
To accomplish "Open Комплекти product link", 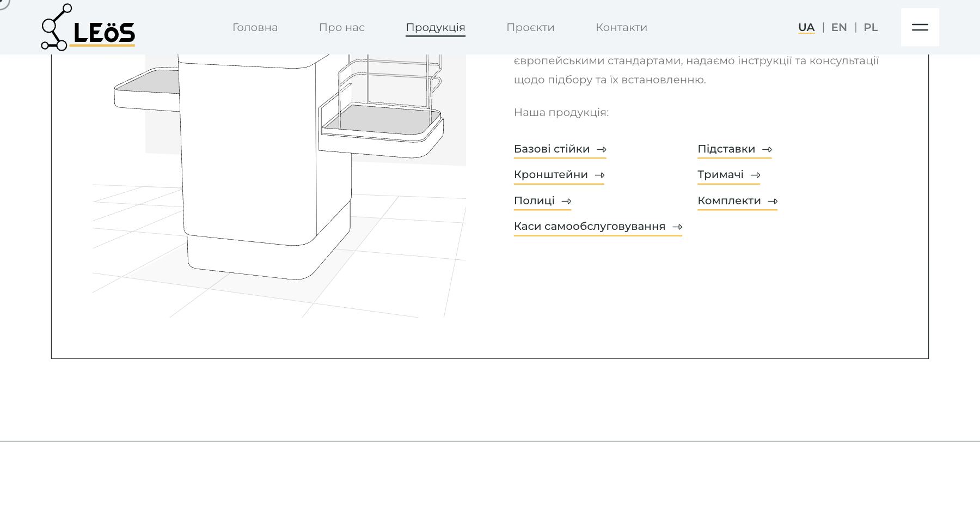I will 737,201.
